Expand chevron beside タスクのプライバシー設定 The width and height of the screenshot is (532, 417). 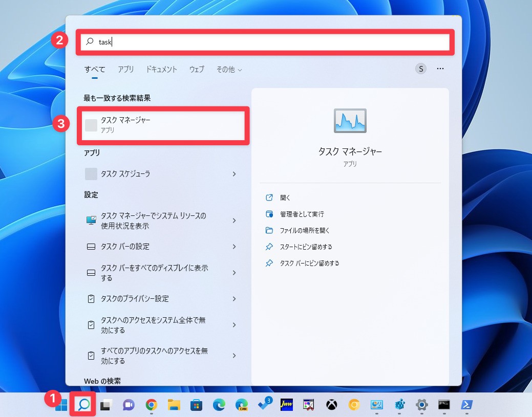tap(234, 299)
